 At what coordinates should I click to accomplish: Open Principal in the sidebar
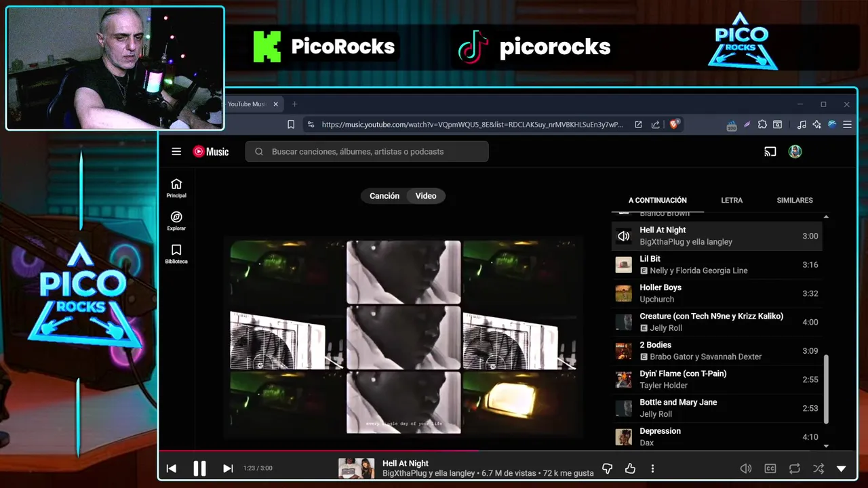tap(176, 188)
